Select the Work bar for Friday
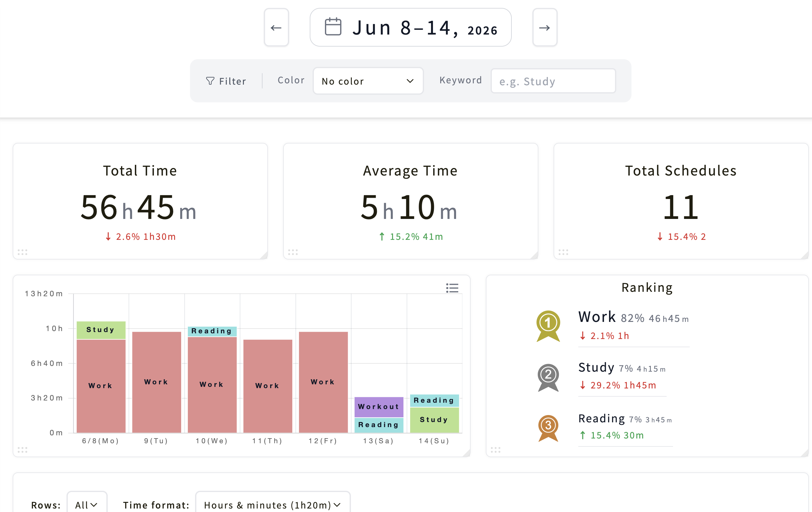This screenshot has width=812, height=512. tap(323, 382)
